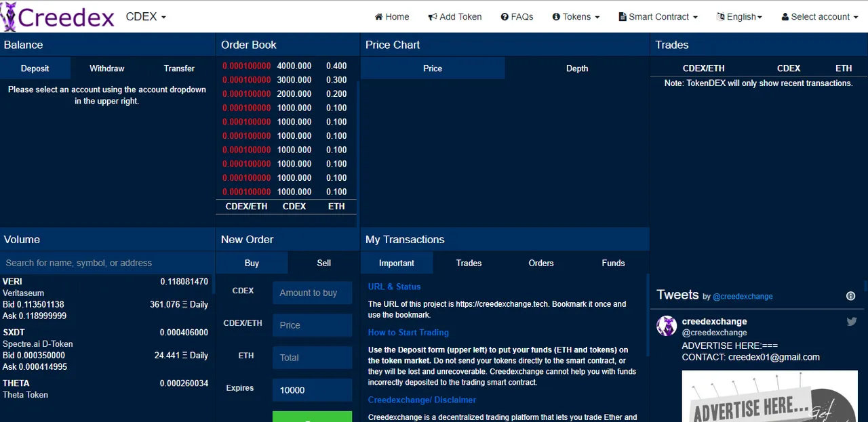Click the creedexchange tweet author name

(714, 321)
